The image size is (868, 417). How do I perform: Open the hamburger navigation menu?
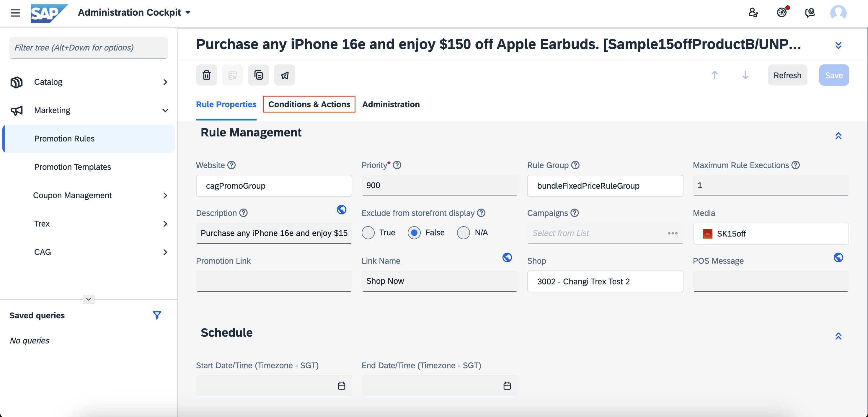[x=15, y=13]
